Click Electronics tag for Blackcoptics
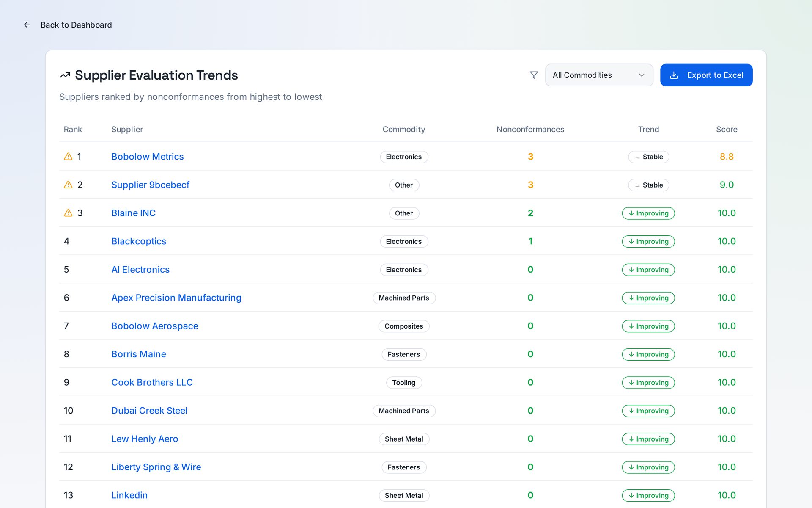 point(404,241)
